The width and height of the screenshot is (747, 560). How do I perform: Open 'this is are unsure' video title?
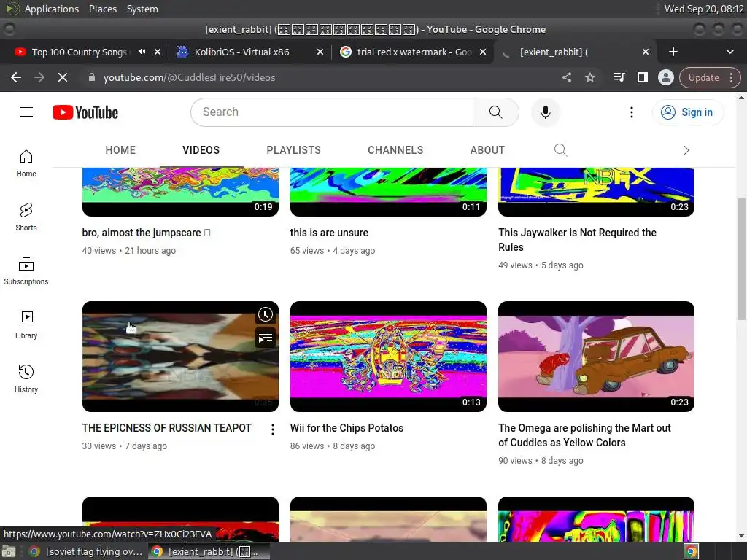(x=329, y=233)
